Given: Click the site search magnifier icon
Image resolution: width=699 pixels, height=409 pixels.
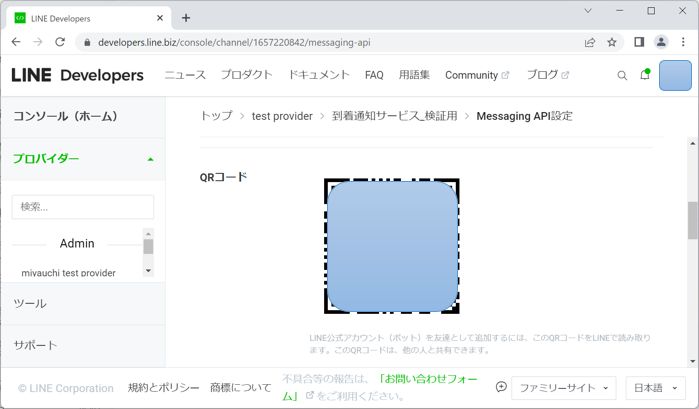Looking at the screenshot, I should point(622,75).
